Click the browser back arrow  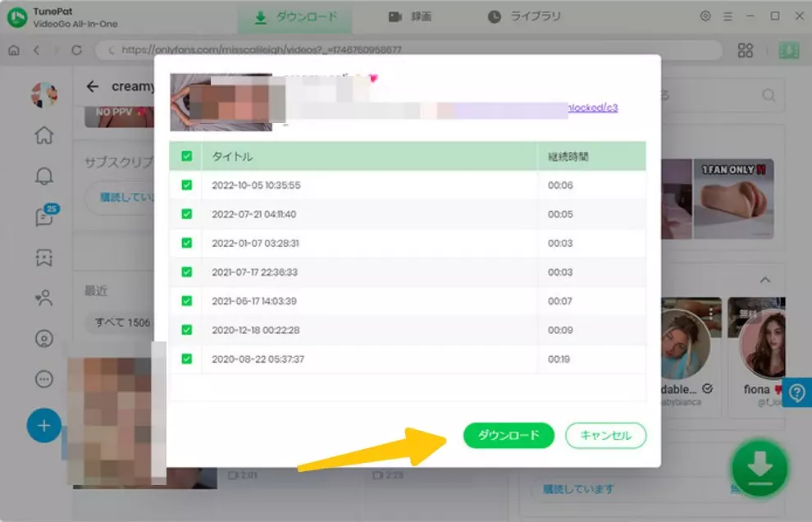pyautogui.click(x=36, y=50)
